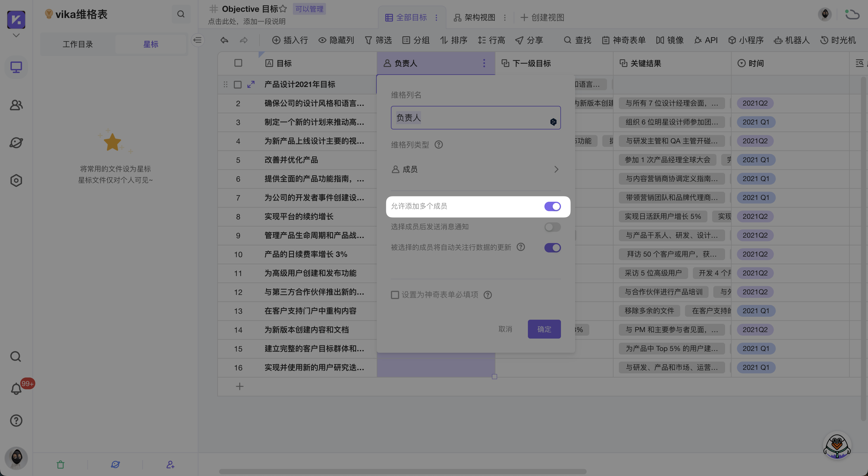Viewport: 868px width, 476px height.
Task: Open 负责人 column header options menu
Action: (484, 63)
